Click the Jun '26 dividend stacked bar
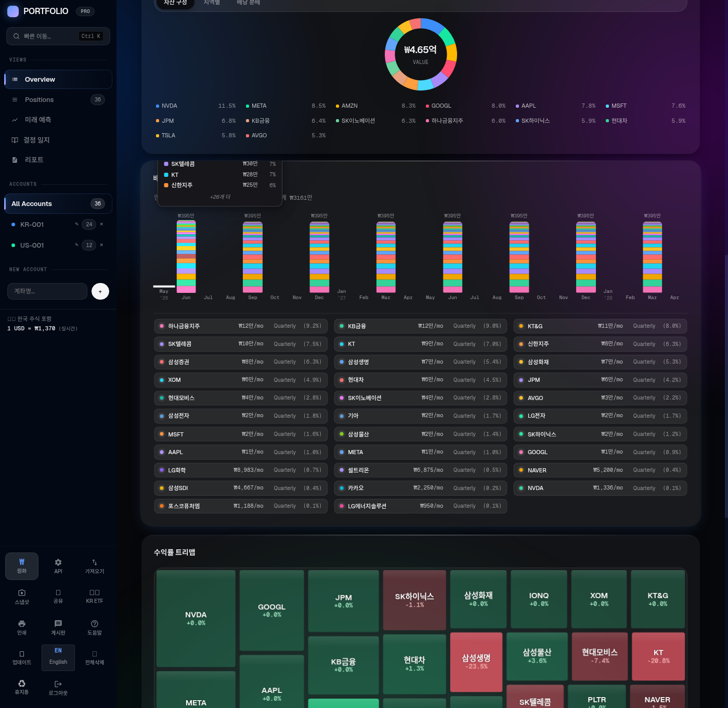This screenshot has width=728, height=708. coord(186,256)
